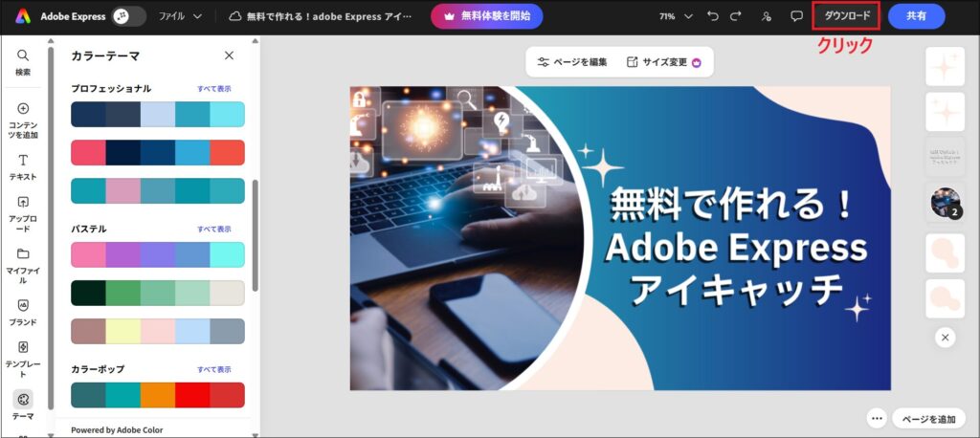Screen dimensions: 980x438
Task: Select the upper peach blob layer thumbnail
Action: (x=945, y=253)
